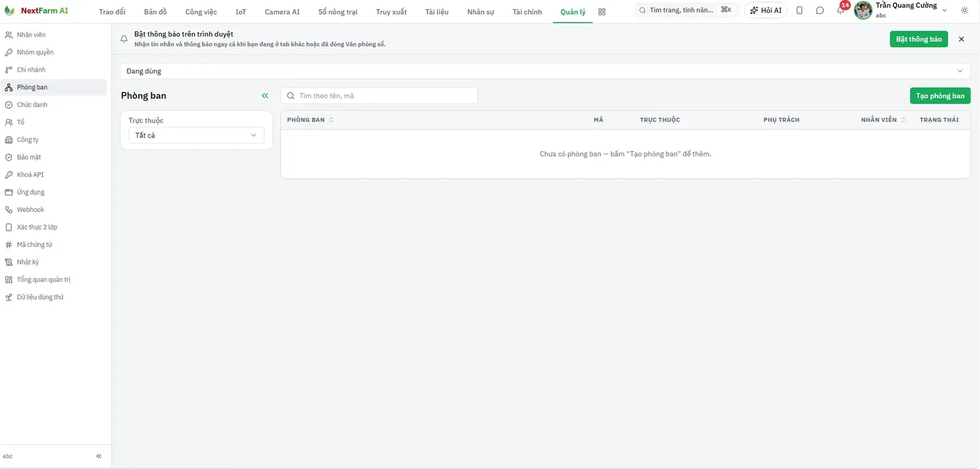
Task: Open the apps grid icon in top navigation
Action: 601,12
